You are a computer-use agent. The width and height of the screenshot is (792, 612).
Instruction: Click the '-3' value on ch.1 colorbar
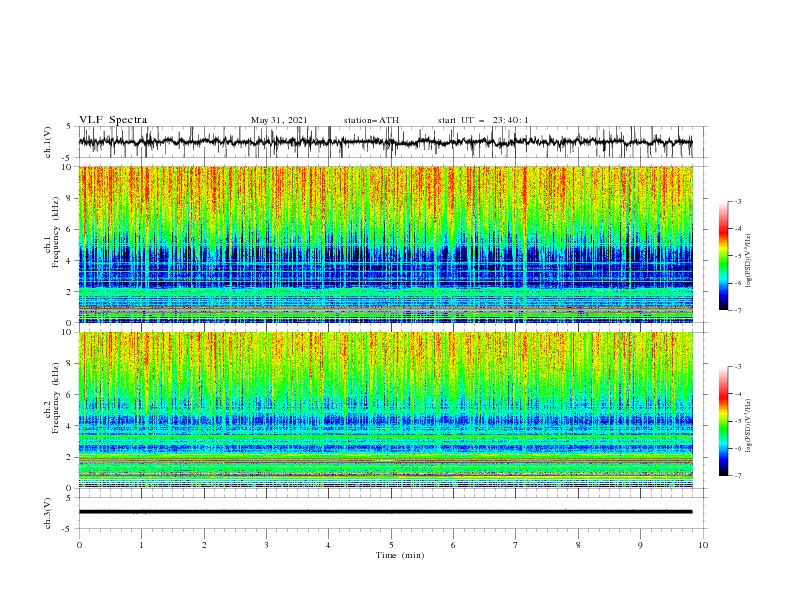738,201
